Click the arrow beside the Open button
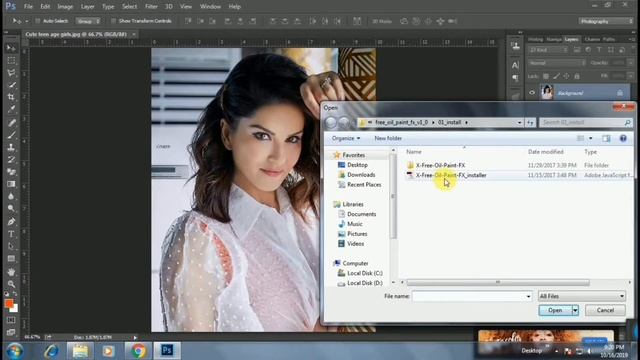This screenshot has height=360, width=640. [x=575, y=310]
